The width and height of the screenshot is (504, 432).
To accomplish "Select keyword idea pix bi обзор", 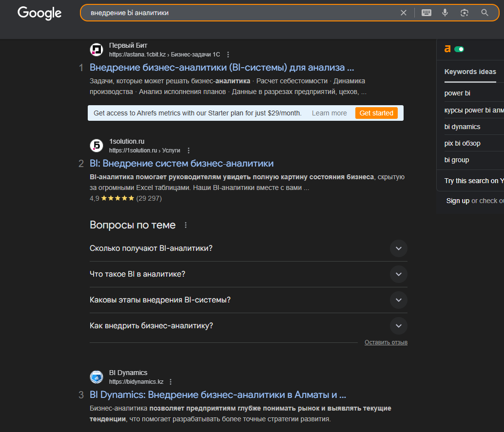I will (462, 143).
